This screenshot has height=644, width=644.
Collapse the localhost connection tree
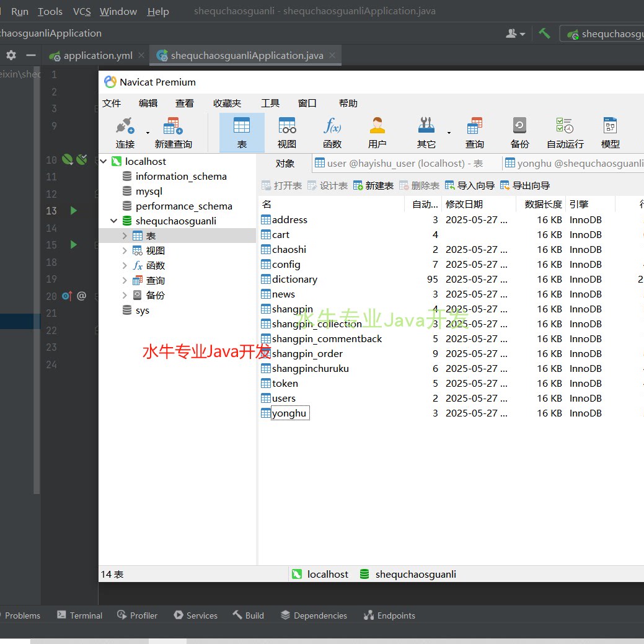pos(104,161)
